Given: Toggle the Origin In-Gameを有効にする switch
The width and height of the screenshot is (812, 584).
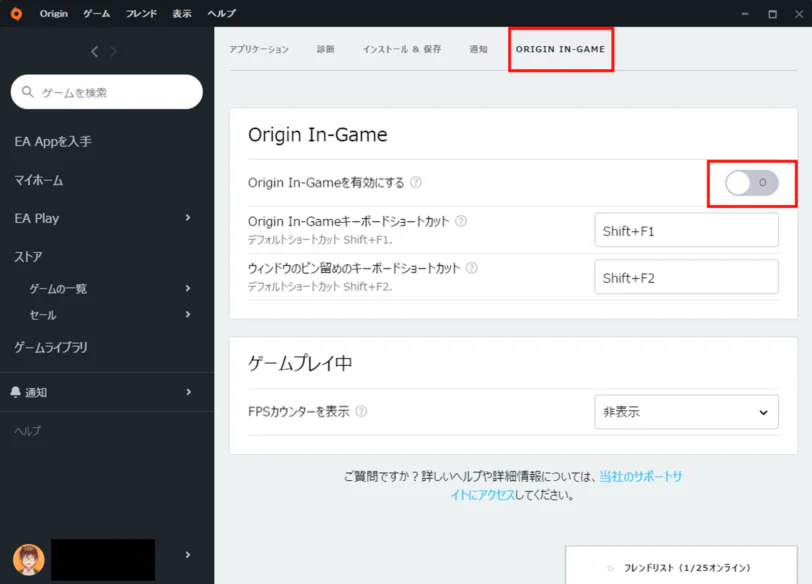Looking at the screenshot, I should pos(752,183).
